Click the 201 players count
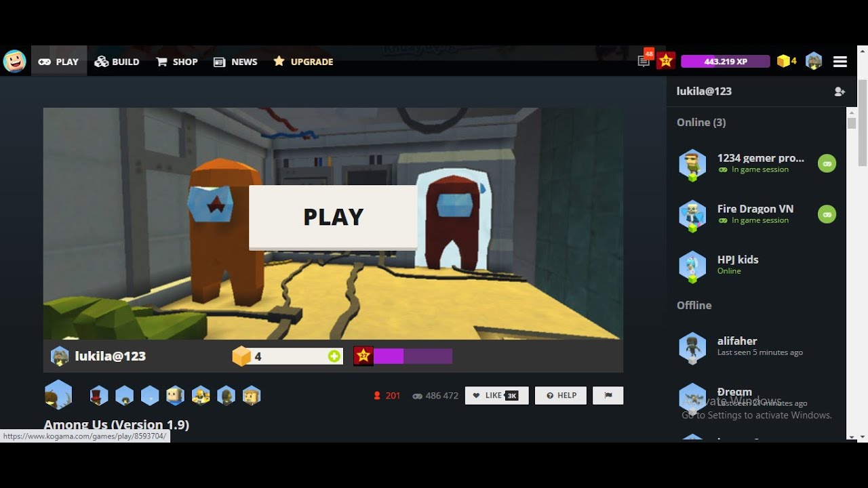The height and width of the screenshot is (488, 868). [x=393, y=396]
